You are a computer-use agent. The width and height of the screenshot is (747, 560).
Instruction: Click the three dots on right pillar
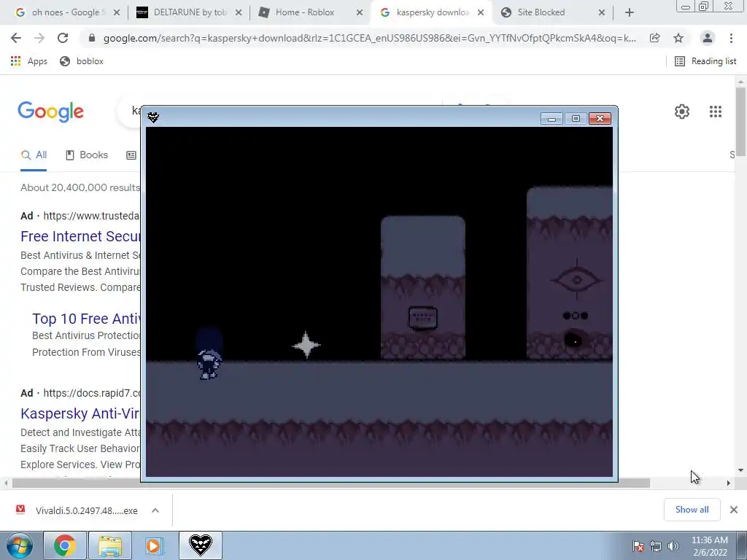pos(576,316)
